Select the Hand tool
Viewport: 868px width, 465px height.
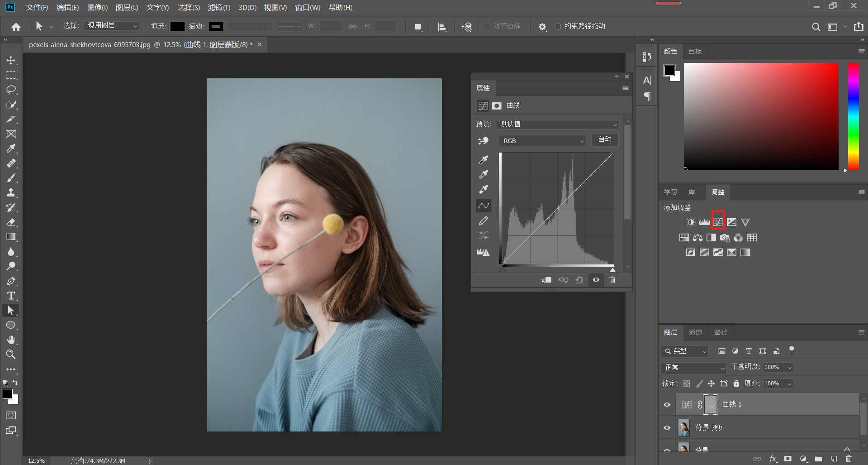click(11, 340)
